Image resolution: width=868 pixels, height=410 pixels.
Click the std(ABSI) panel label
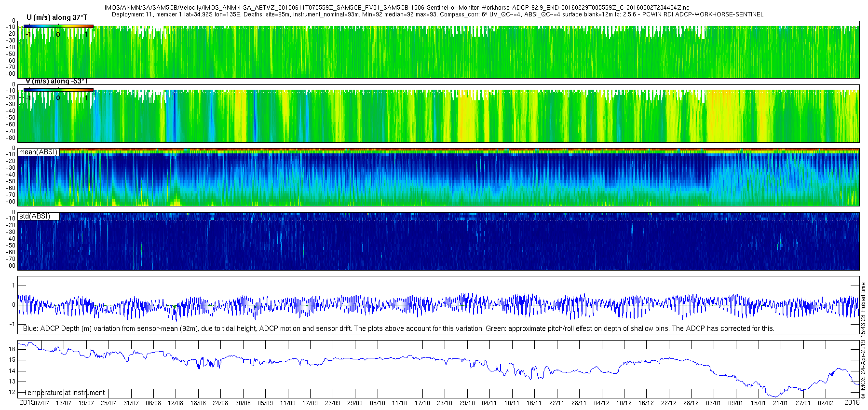pos(34,216)
